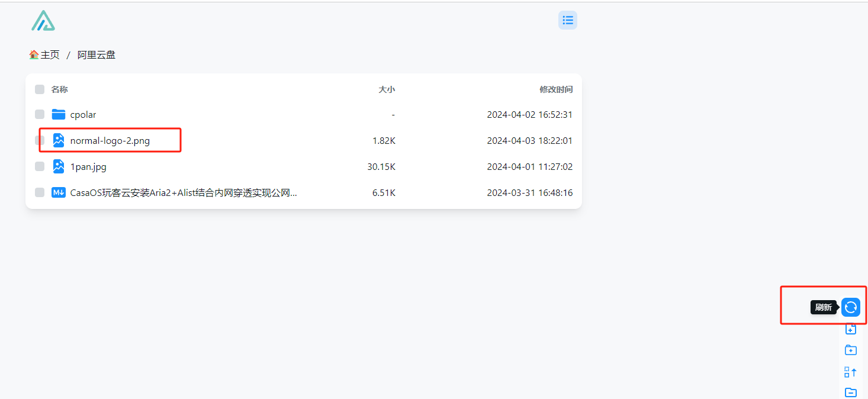Click the new folder icon
This screenshot has width=868, height=399.
[x=851, y=350]
